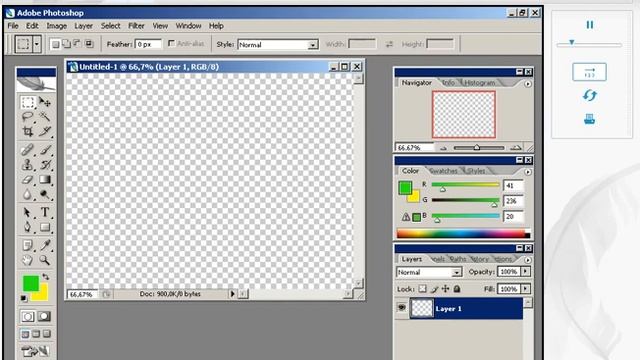Select the Clone Stamp tool
This screenshot has height=360, width=640.
pos(28,164)
